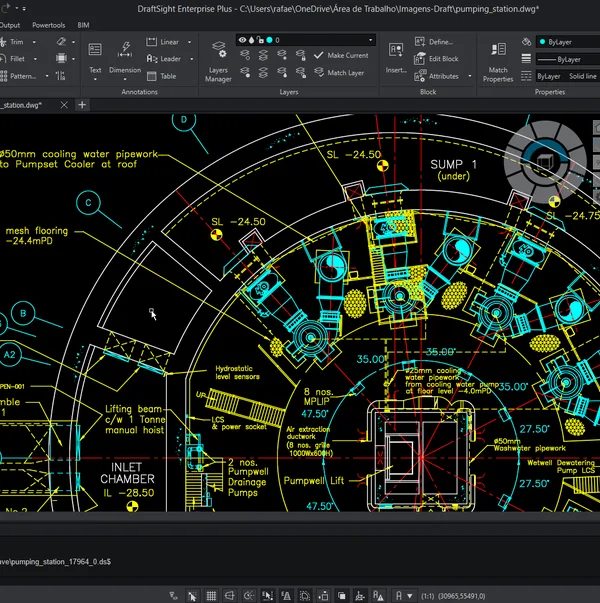Open the current layer dropdown list
Screen dimensions: 600x603
[x=371, y=40]
